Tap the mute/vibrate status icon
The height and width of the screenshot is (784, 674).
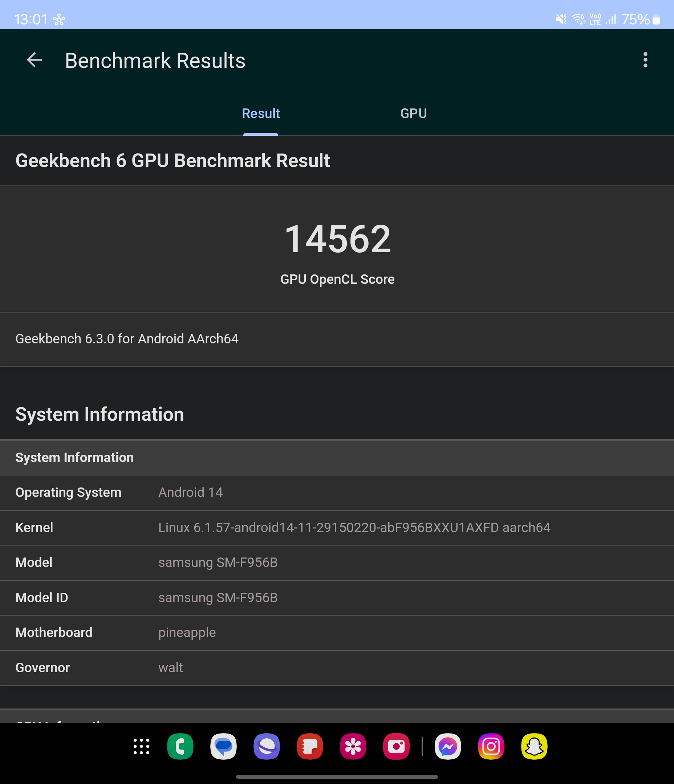click(x=561, y=19)
